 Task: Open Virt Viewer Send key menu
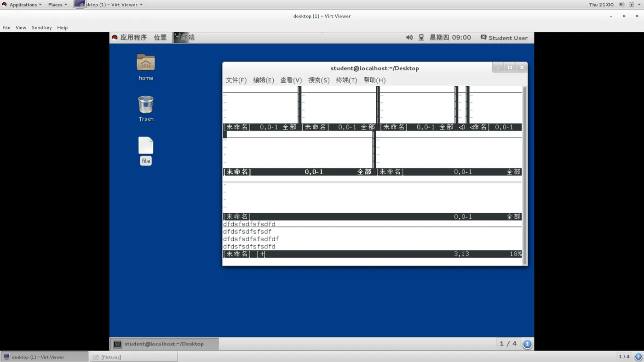point(42,28)
